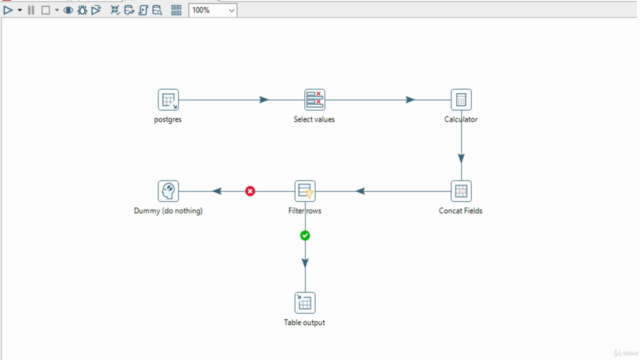This screenshot has height=360, width=640.
Task: Stop the transformation with the square icon
Action: [x=46, y=10]
